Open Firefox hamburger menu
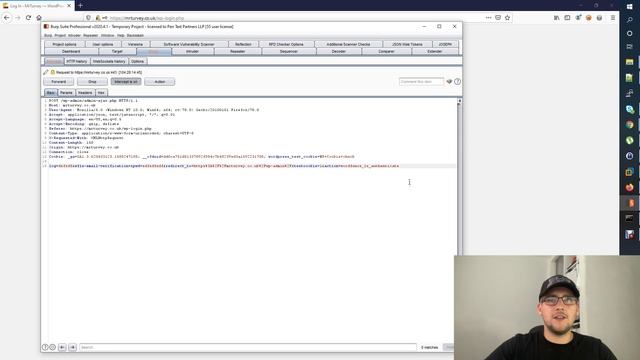This screenshot has width=640, height=360. point(613,18)
